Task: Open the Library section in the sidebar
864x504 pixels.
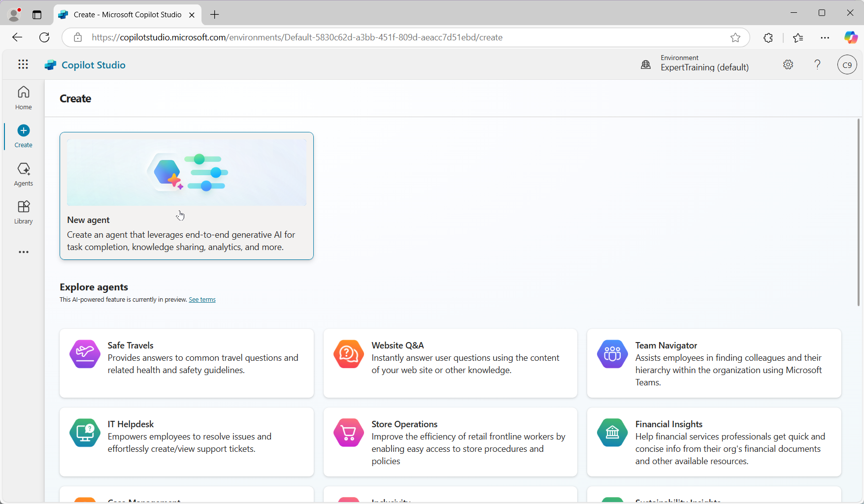Action: 23,212
